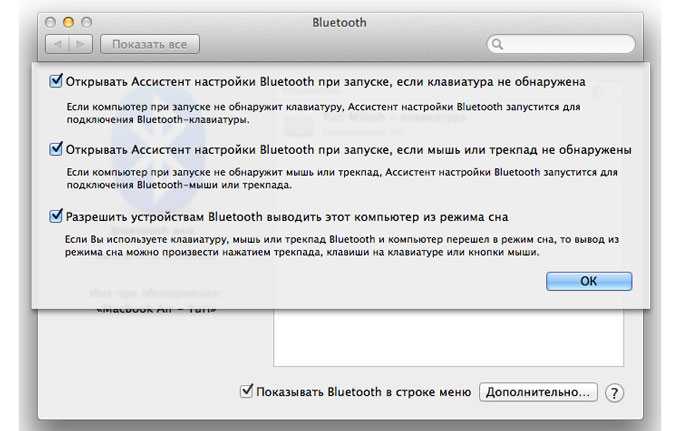Viewport: 680px width, 431px height.
Task: Uncheck allow Bluetooth devices to wake computer
Action: click(56, 216)
